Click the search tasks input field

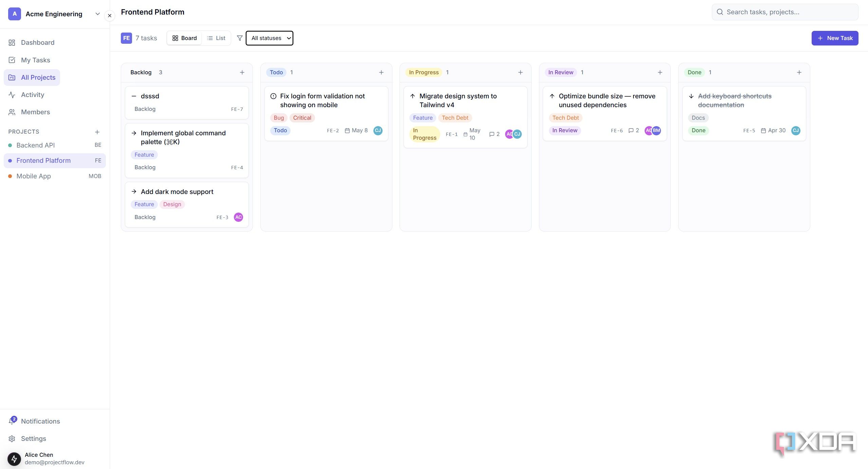(785, 12)
